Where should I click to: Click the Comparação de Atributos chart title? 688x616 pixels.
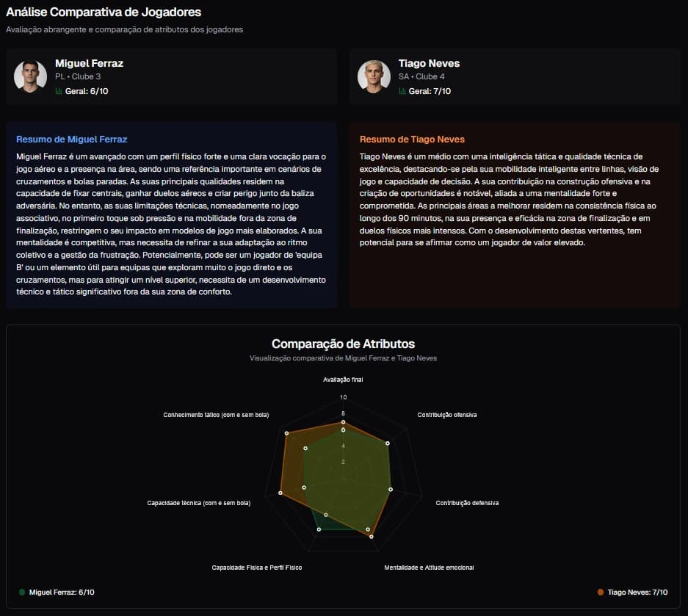(343, 344)
